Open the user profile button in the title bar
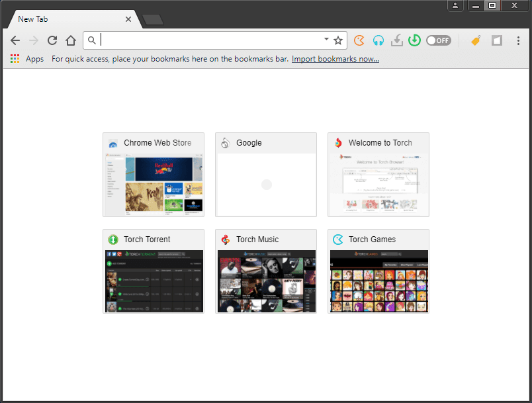Viewport: 532px width, 403px height. pyautogui.click(x=455, y=5)
